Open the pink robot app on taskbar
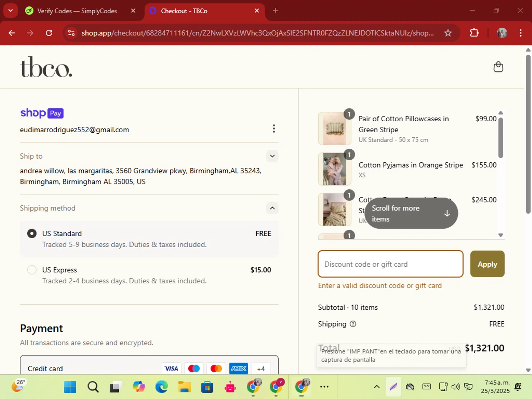 (x=230, y=387)
